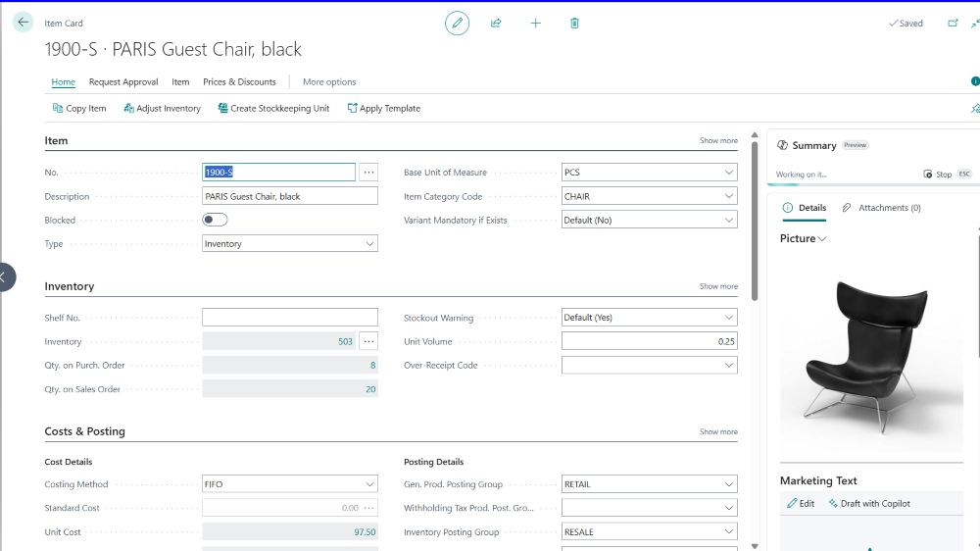This screenshot has height=551, width=980.
Task: Click the plus icon to create new item
Action: click(535, 24)
